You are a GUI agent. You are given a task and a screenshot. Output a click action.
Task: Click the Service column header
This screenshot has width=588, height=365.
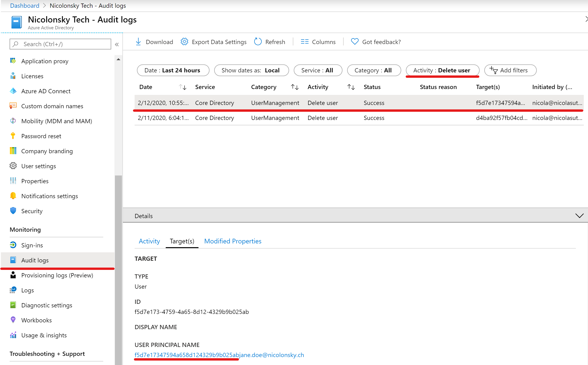point(205,87)
